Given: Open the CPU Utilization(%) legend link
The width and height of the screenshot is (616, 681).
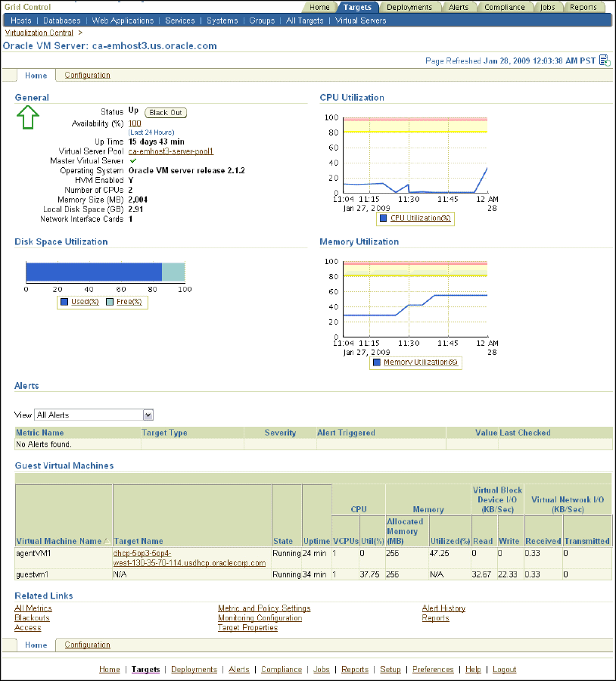Looking at the screenshot, I should click(421, 218).
